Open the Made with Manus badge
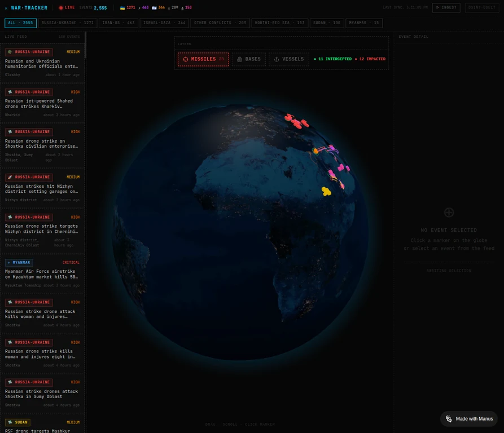504x433 pixels. click(x=469, y=418)
